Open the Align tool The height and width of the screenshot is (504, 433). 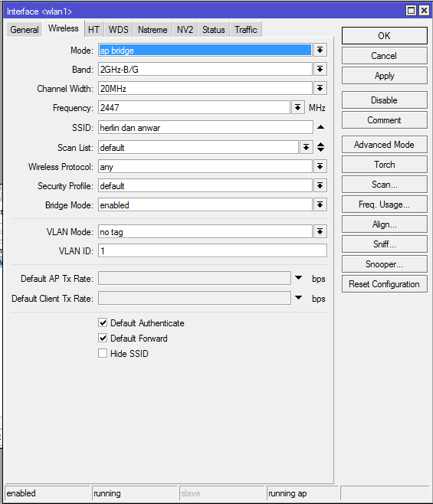385,224
